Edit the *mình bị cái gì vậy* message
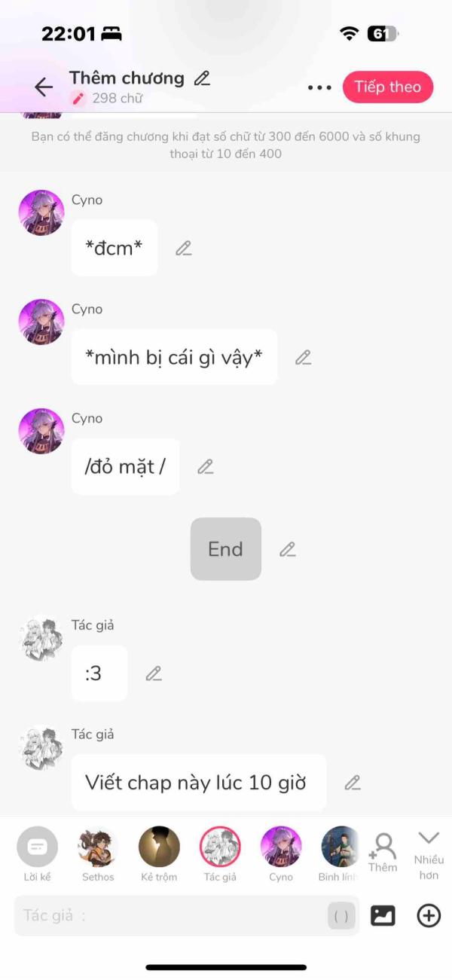Image resolution: width=452 pixels, height=980 pixels. (303, 358)
